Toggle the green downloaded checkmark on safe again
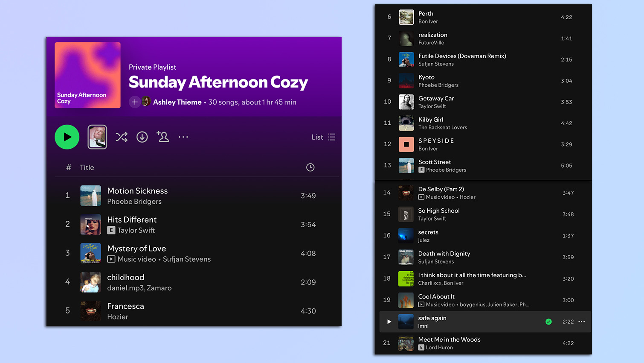 548,322
